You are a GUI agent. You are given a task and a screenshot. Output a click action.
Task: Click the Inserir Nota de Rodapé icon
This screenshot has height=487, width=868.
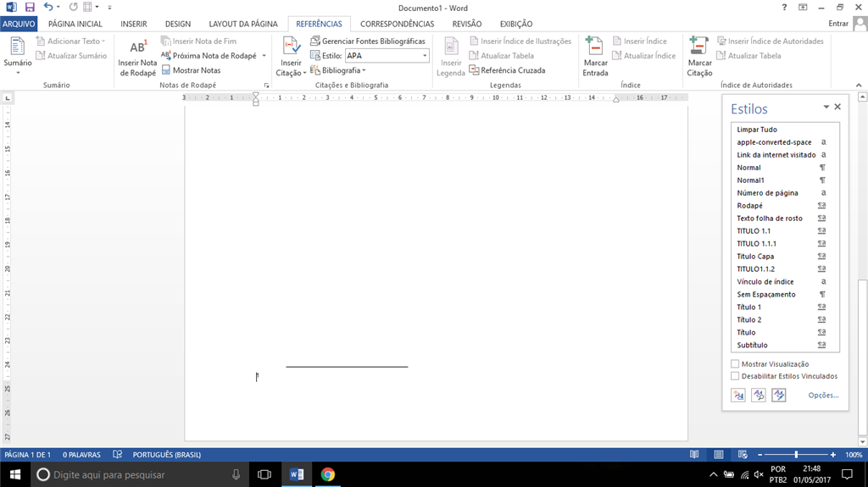click(138, 47)
